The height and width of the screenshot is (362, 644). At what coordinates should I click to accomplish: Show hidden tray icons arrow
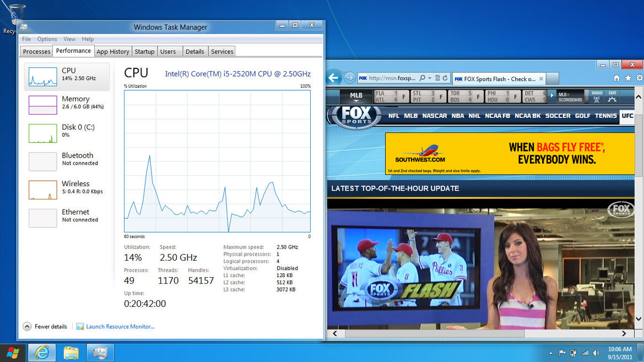coord(551,353)
